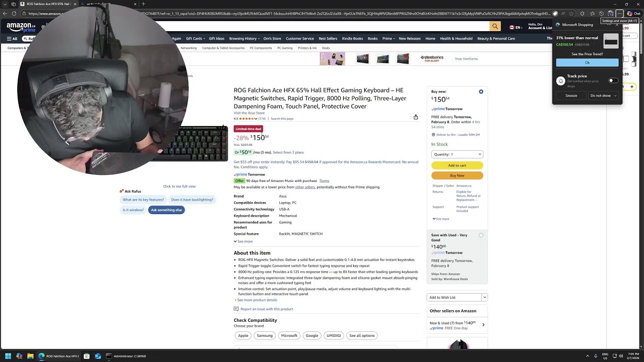This screenshot has width=644, height=362.
Task: Open File Explorer from the taskbar
Action: click(30, 356)
